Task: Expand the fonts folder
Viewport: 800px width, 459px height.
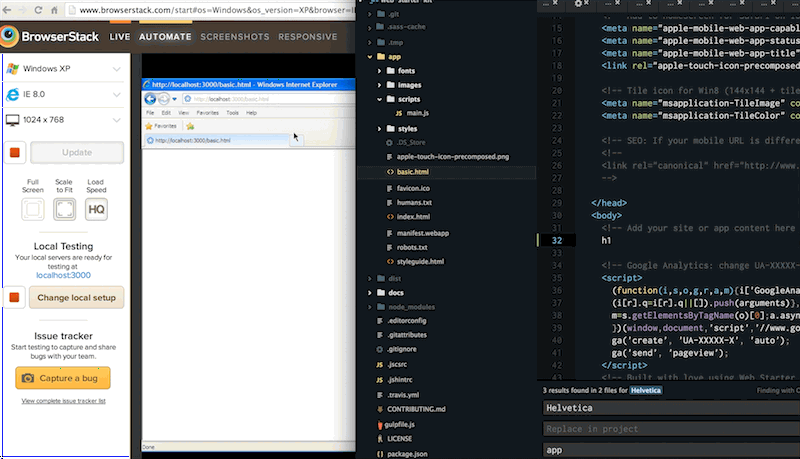Action: [x=379, y=70]
